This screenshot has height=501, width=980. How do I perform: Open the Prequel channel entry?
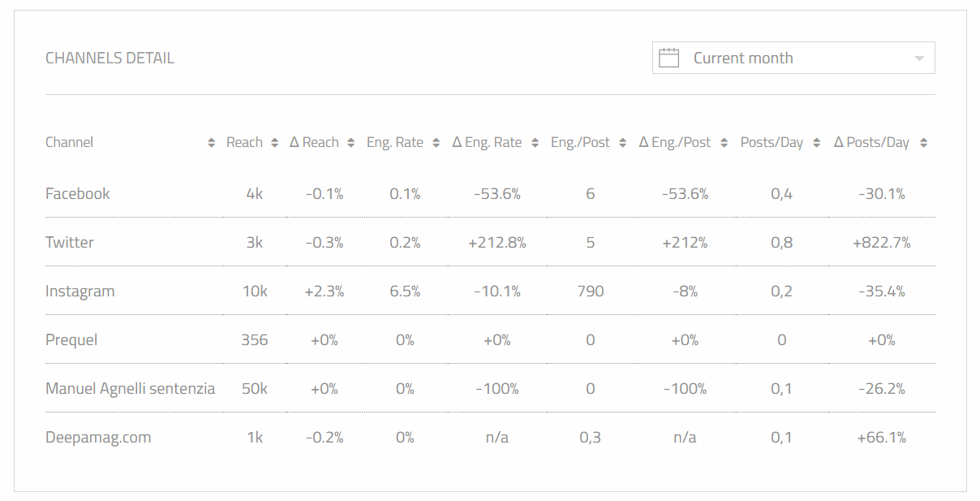(x=71, y=340)
